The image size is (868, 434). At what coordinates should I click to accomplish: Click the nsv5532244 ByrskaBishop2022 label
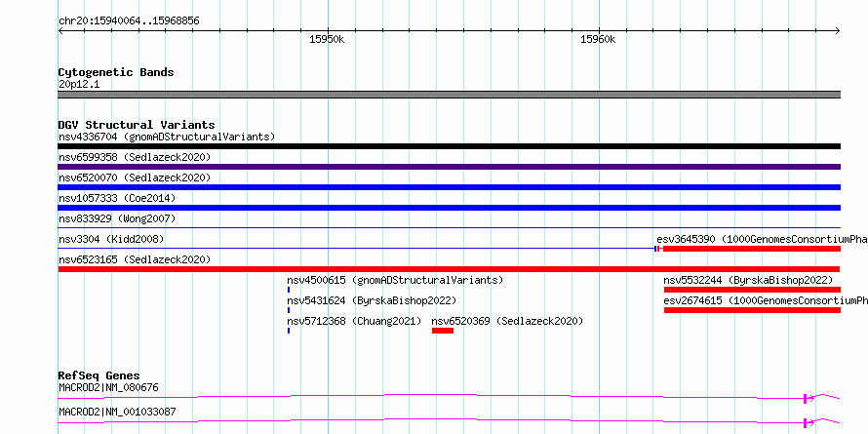coord(748,280)
